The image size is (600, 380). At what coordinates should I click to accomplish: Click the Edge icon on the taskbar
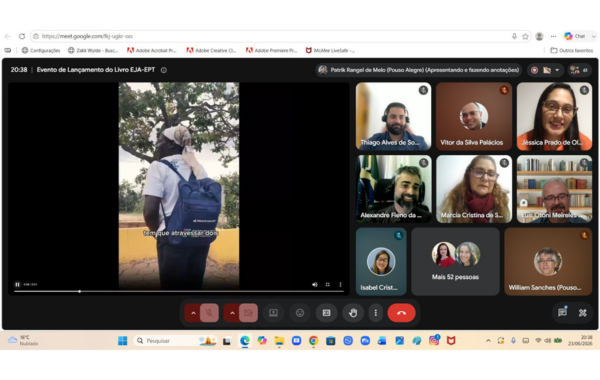click(245, 341)
